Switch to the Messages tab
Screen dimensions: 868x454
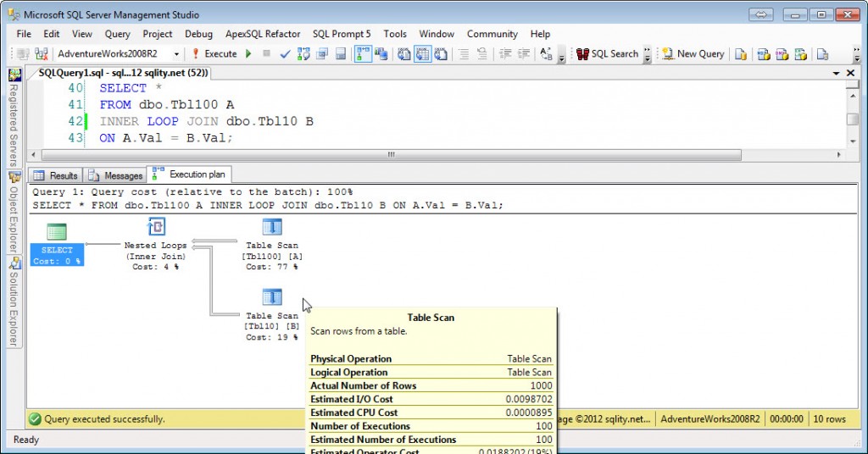115,175
